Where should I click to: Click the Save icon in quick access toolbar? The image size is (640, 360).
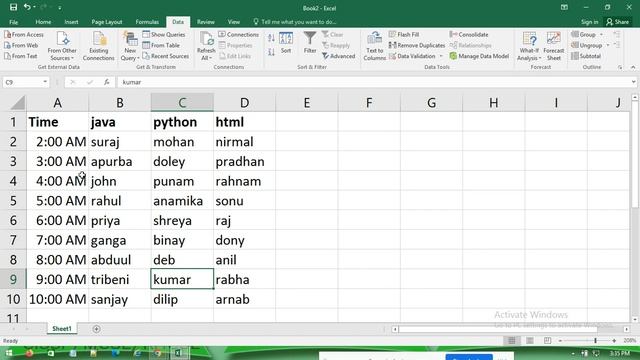[13, 7]
